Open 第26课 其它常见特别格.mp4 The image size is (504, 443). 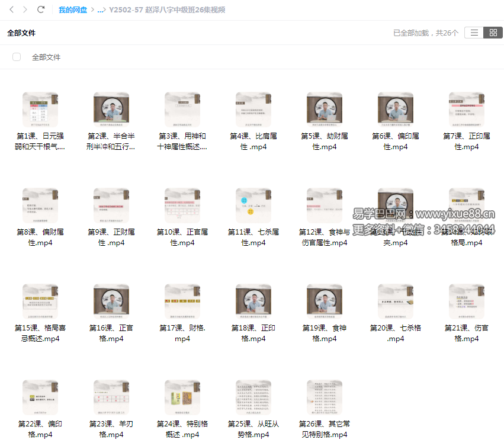coord(325,398)
